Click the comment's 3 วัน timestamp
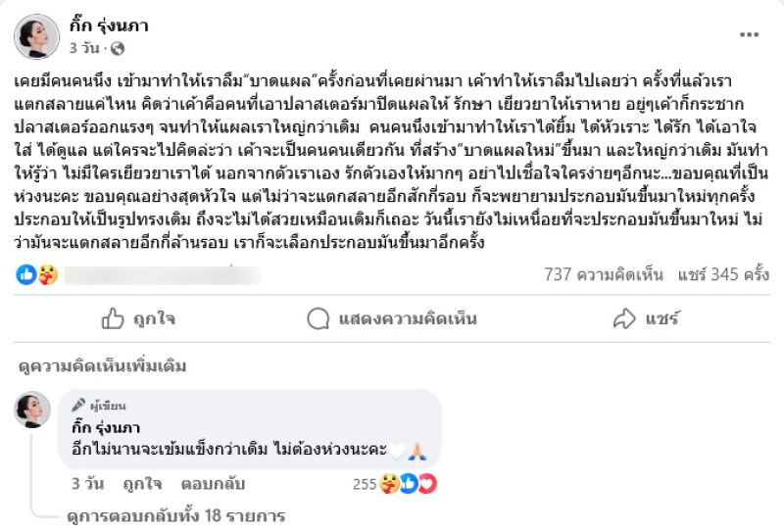The width and height of the screenshot is (784, 532). (88, 484)
